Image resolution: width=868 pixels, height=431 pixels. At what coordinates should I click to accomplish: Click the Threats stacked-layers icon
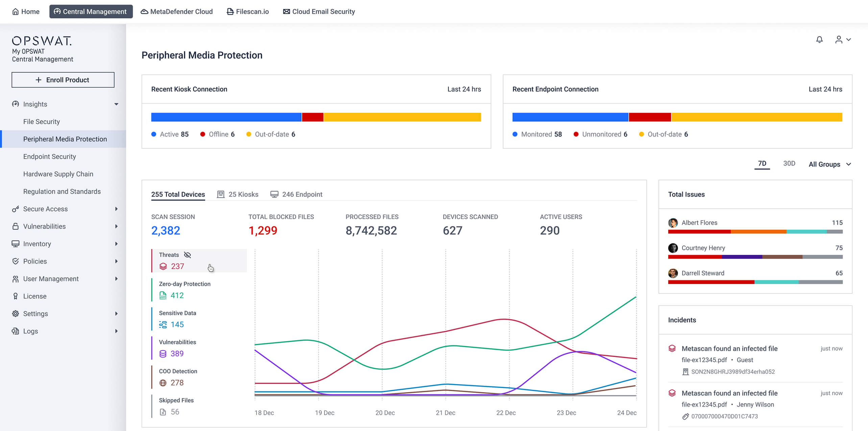(163, 266)
